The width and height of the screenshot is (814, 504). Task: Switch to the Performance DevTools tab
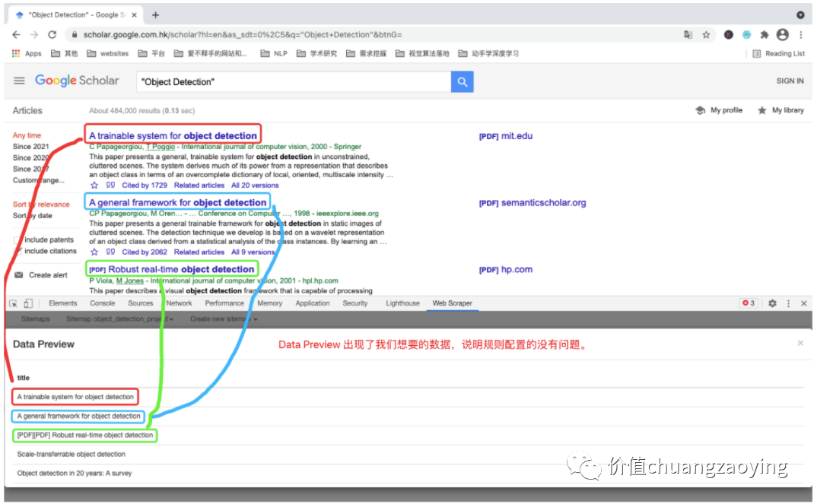coord(224,303)
